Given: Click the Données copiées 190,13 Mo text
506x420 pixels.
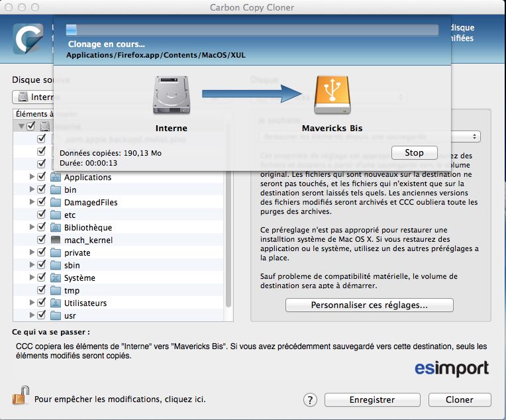Looking at the screenshot, I should tap(111, 153).
